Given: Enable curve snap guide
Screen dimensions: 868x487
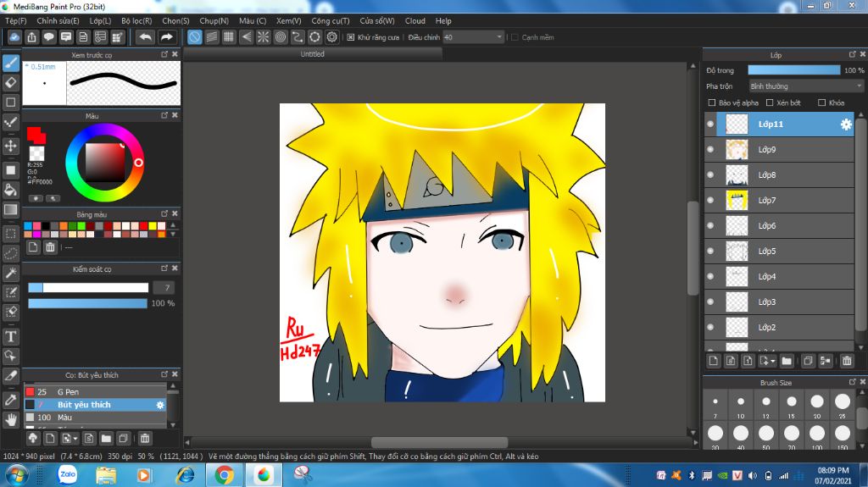Looking at the screenshot, I should (298, 37).
